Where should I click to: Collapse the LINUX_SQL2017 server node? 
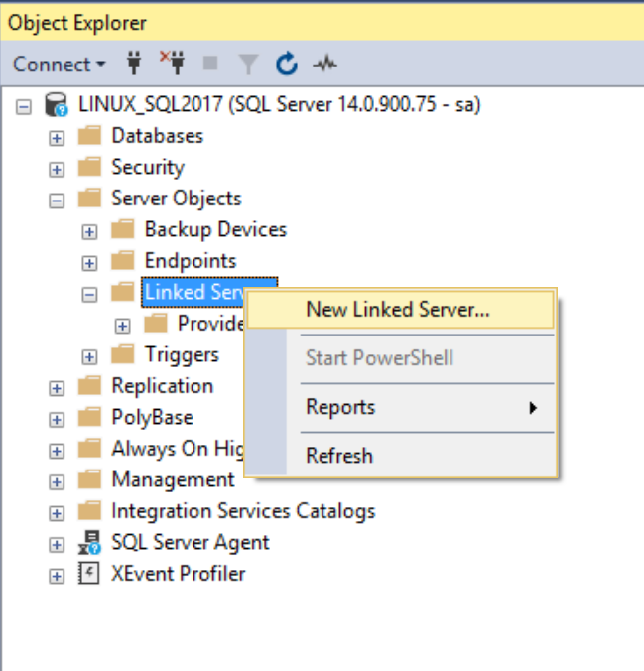24,107
